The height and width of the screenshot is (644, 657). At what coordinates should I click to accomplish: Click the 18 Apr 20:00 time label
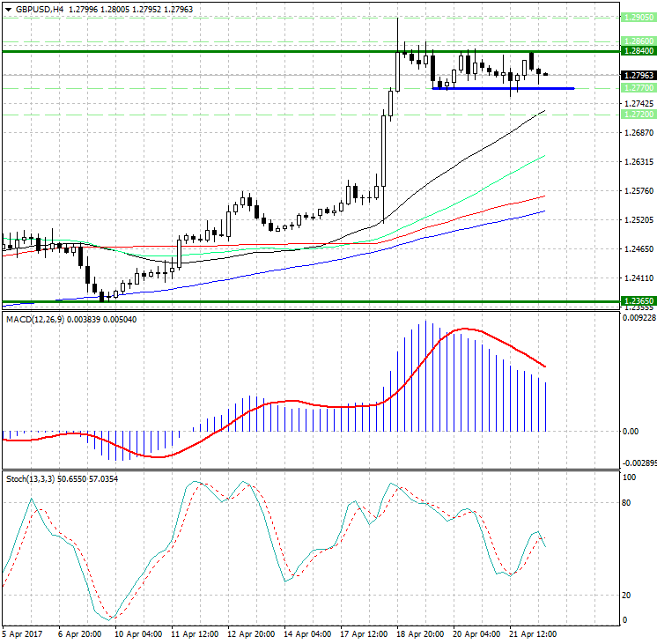click(x=420, y=634)
